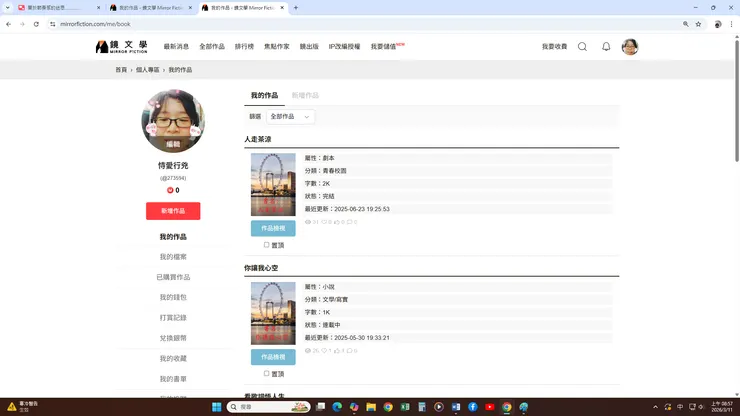
Task: Show hidden system tray icons chevron
Action: point(656,407)
